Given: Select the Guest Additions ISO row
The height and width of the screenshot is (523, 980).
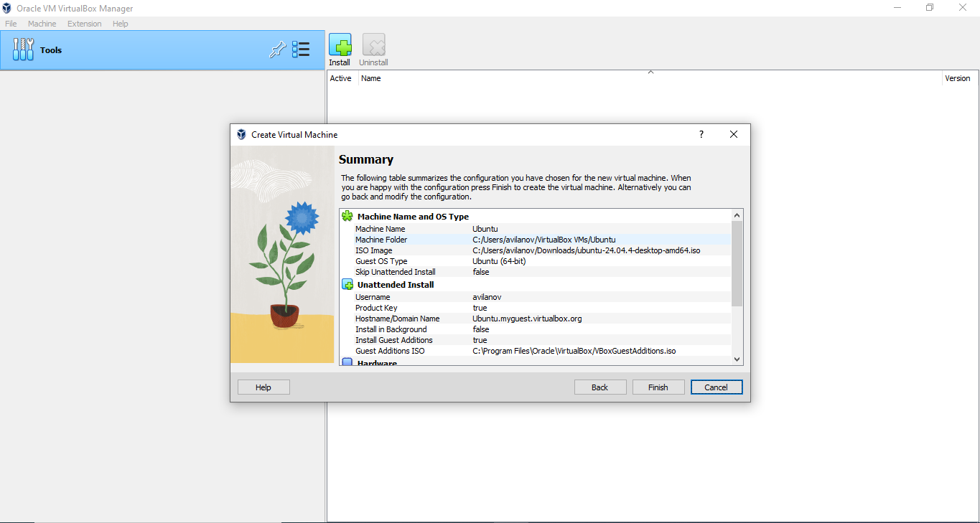Looking at the screenshot, I should (x=536, y=351).
